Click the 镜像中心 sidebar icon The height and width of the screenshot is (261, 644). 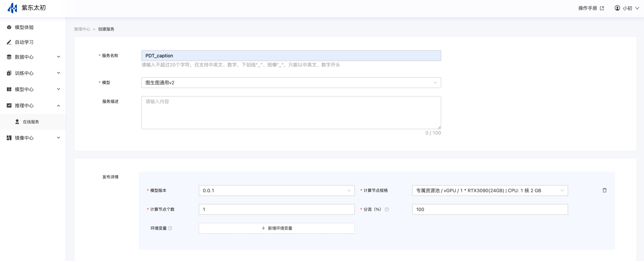(9, 138)
